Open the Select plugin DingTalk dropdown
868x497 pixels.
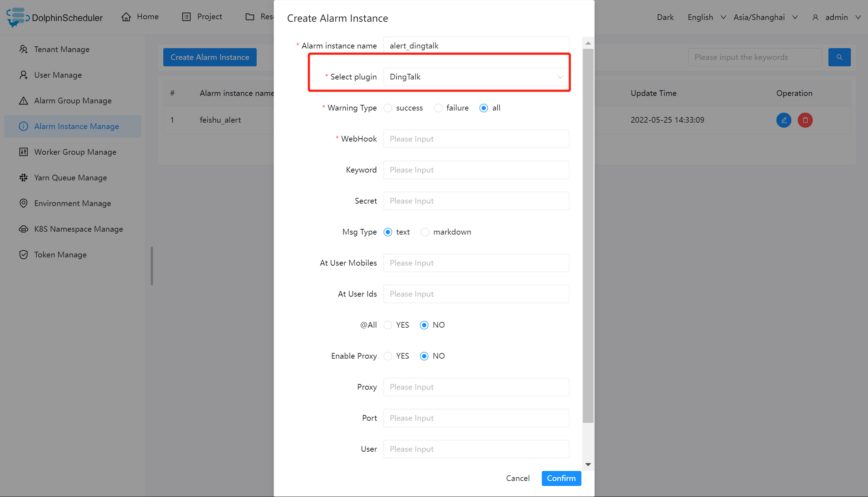pyautogui.click(x=476, y=77)
